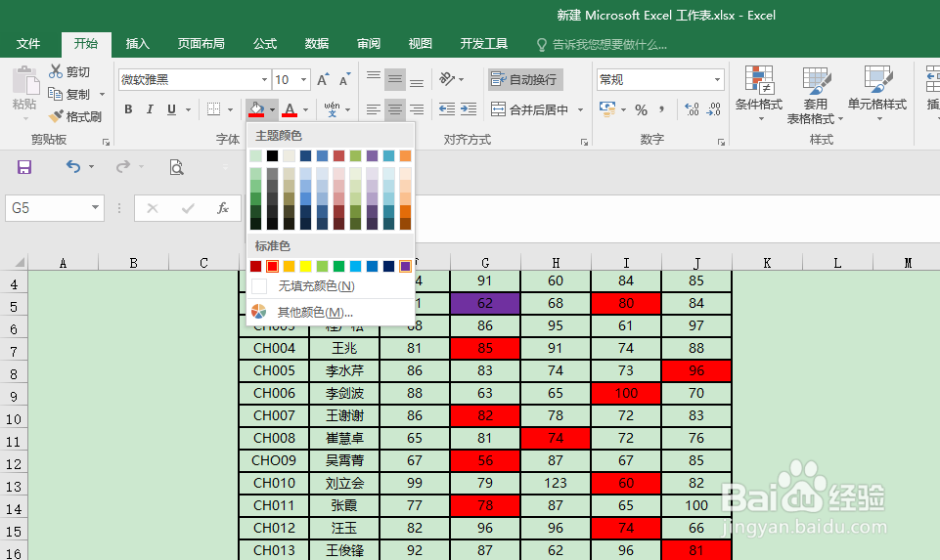Screen dimensions: 940x560
Task: Open print preview icon in quick toolbar
Action: [176, 167]
